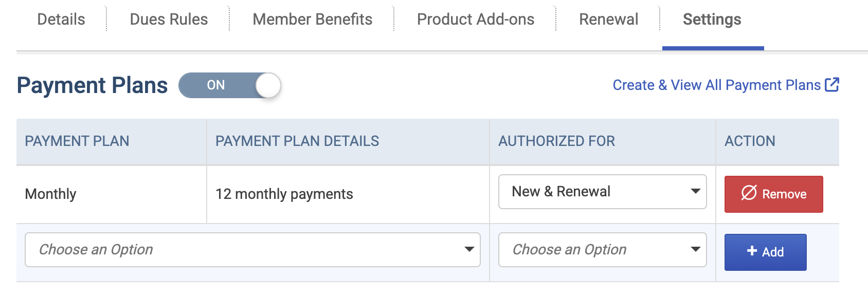Screen dimensions: 868x295
Task: Select the Product Add-ons tab
Action: click(476, 20)
